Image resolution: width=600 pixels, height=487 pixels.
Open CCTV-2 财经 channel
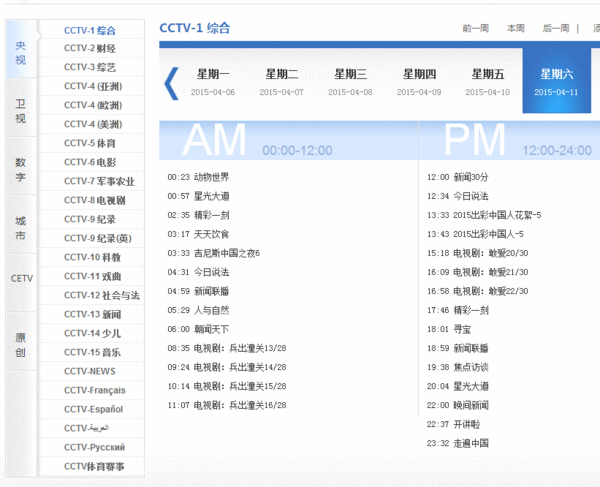pyautogui.click(x=92, y=48)
